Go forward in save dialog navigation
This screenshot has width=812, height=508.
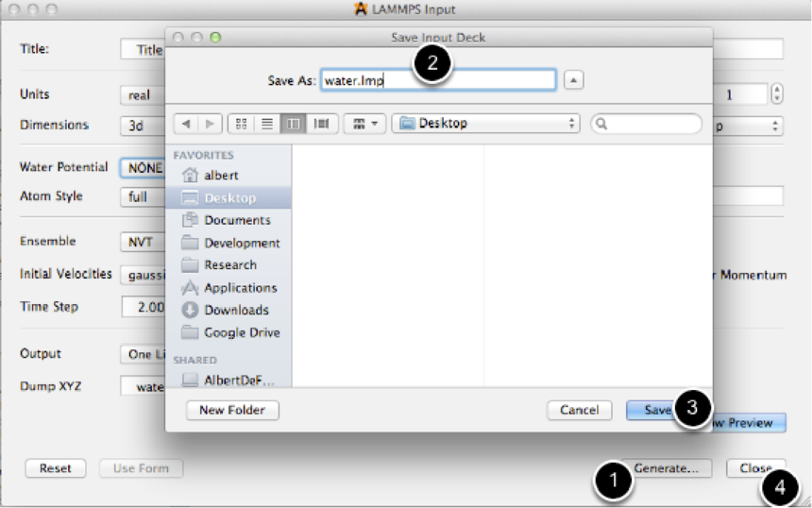tap(210, 124)
